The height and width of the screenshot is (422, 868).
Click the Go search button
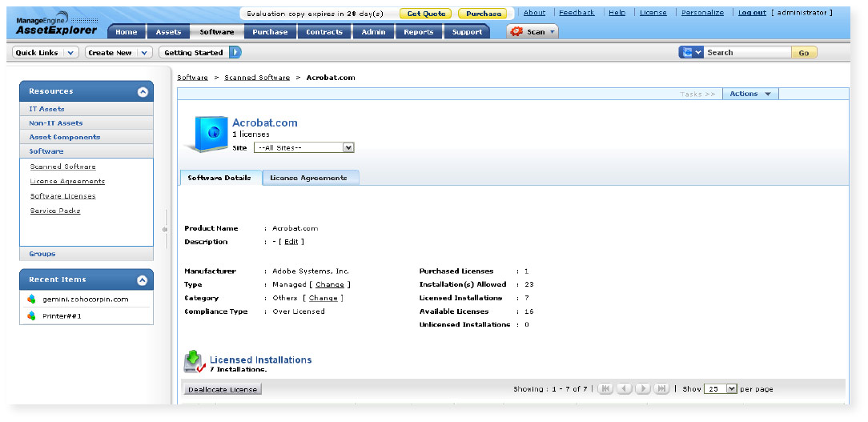point(804,53)
